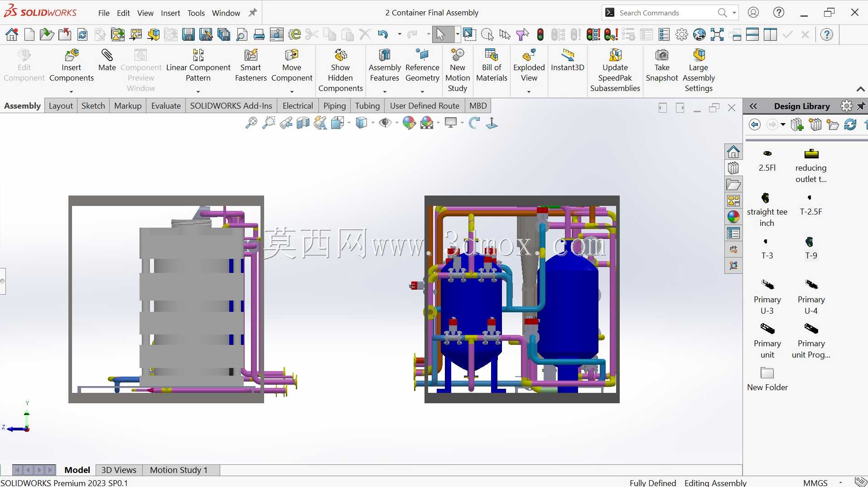Open the New Folder item in Design Library

point(767,379)
